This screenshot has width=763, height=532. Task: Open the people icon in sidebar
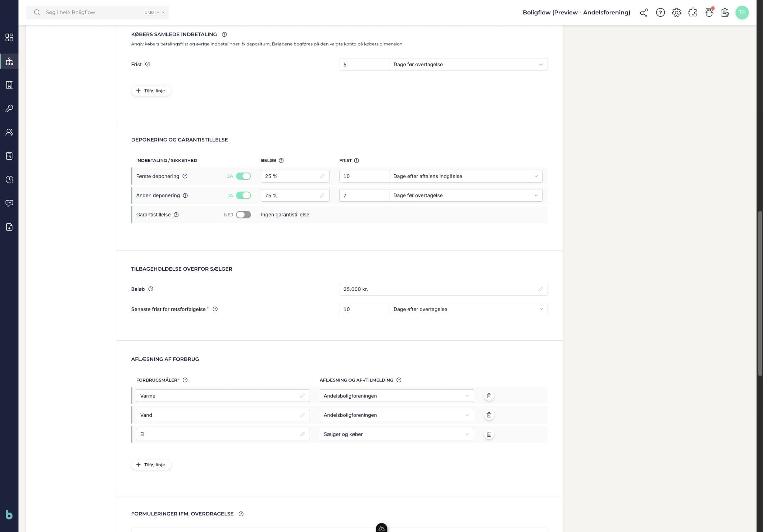tap(9, 132)
